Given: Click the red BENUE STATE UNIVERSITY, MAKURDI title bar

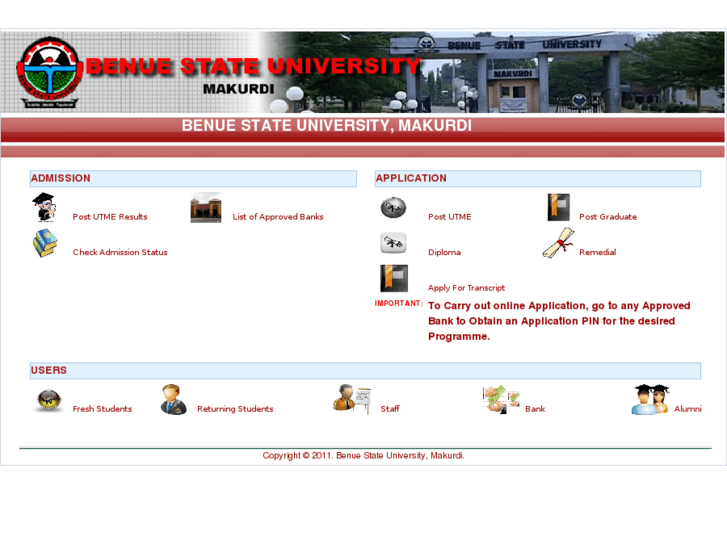Looking at the screenshot, I should [363, 129].
